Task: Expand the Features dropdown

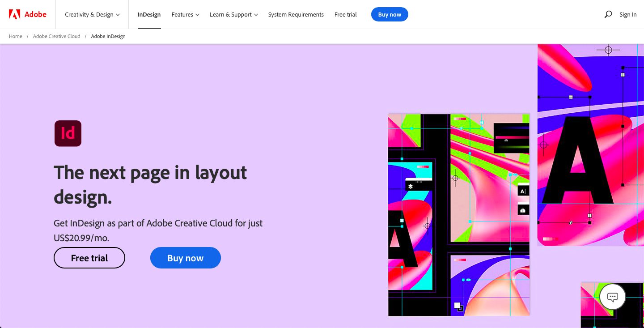Action: 185,14
